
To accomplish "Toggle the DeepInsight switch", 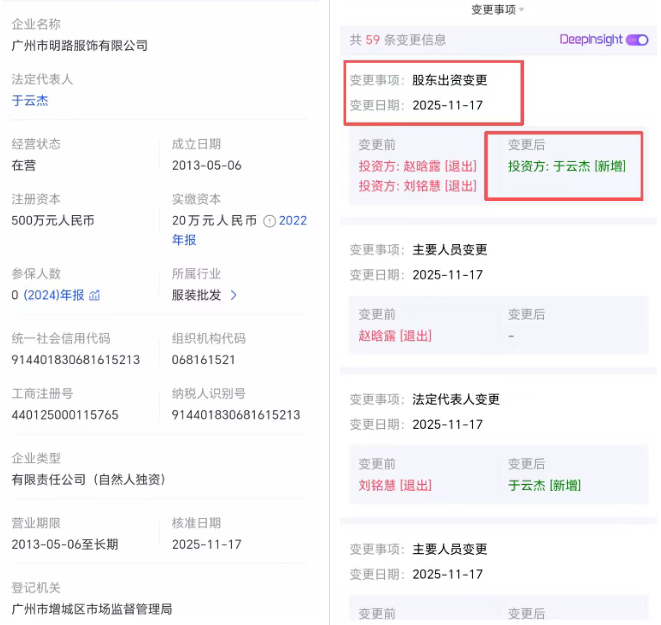I will (x=637, y=40).
